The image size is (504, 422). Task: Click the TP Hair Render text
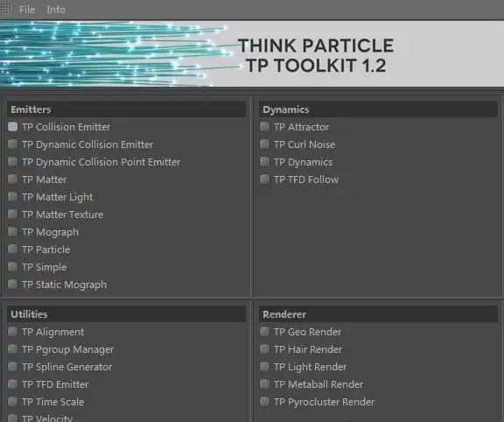pos(308,349)
